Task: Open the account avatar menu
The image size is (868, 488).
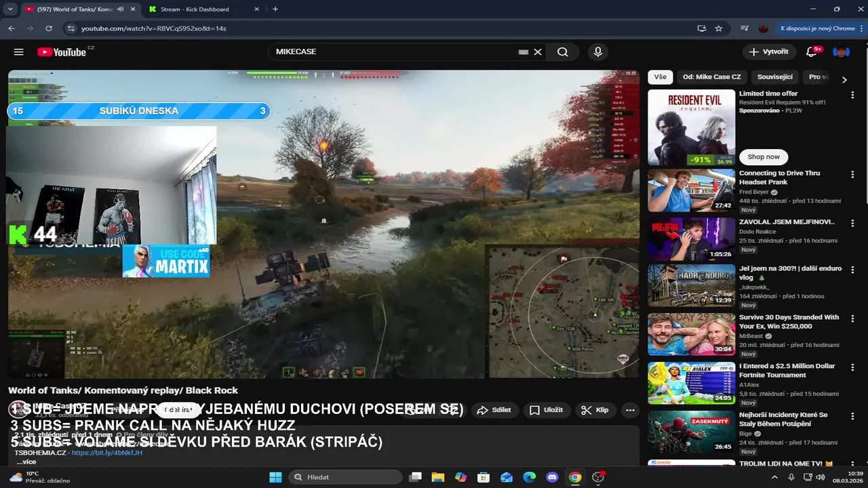Action: click(841, 52)
